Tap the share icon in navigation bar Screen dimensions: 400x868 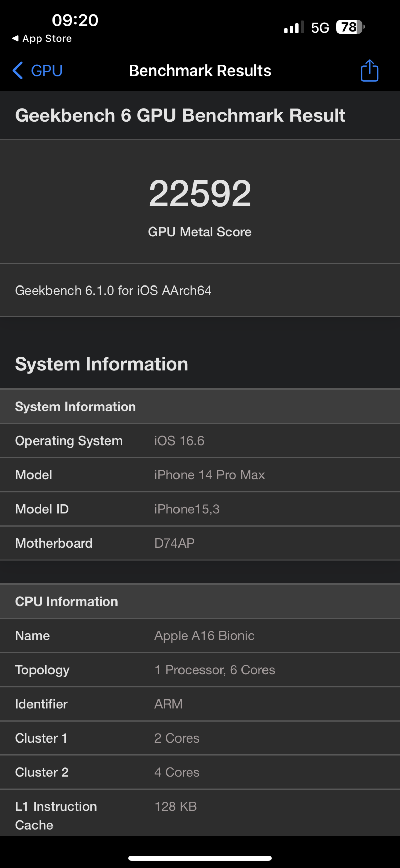point(369,71)
